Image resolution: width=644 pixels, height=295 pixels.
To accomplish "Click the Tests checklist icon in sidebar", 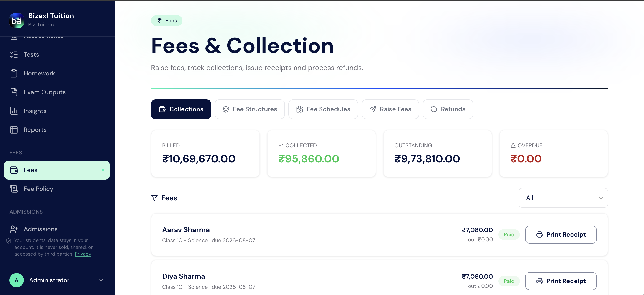I will [14, 54].
